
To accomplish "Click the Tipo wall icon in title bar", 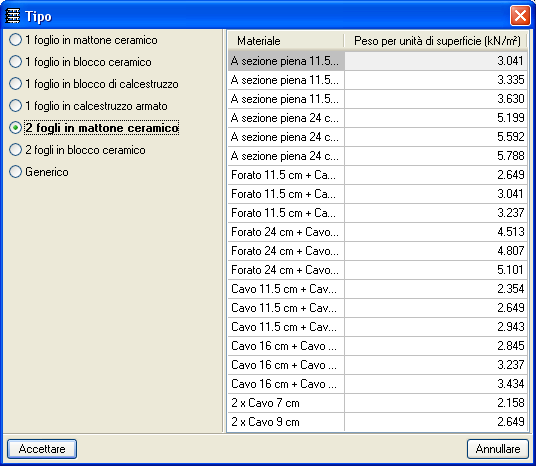I will (13, 16).
